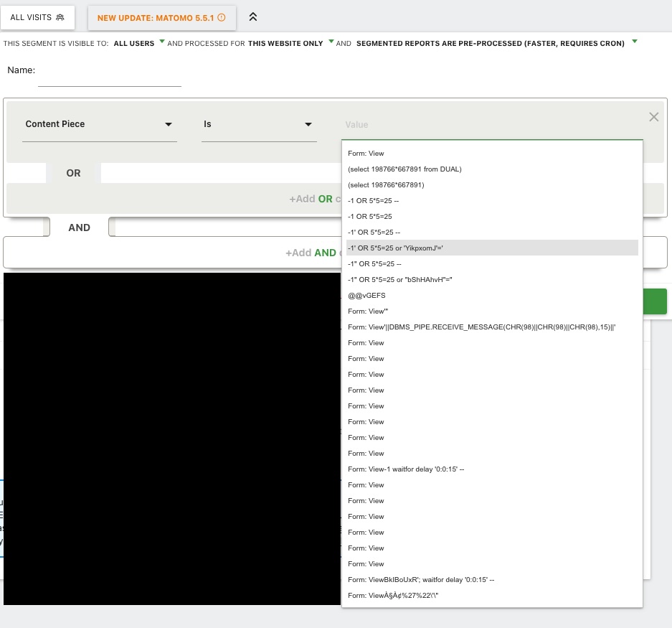Expand the segmented reports processing dropdown
The image size is (672, 628).
pos(496,43)
